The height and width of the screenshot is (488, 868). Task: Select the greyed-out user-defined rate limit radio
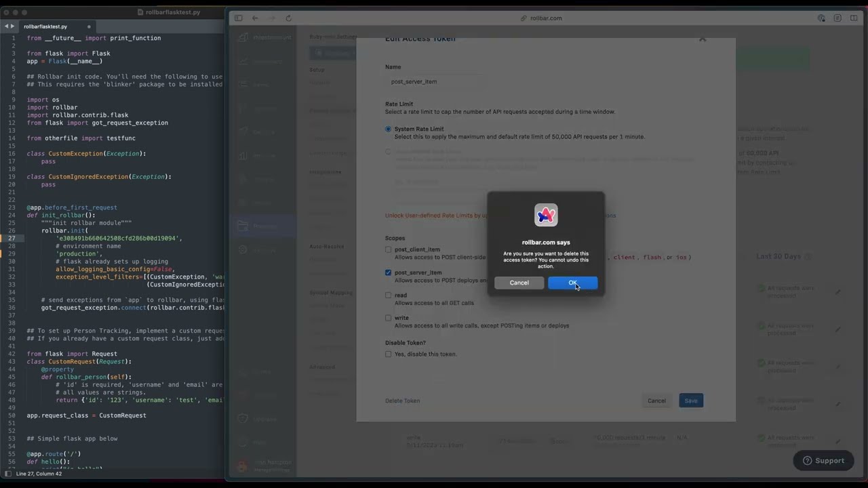389,152
